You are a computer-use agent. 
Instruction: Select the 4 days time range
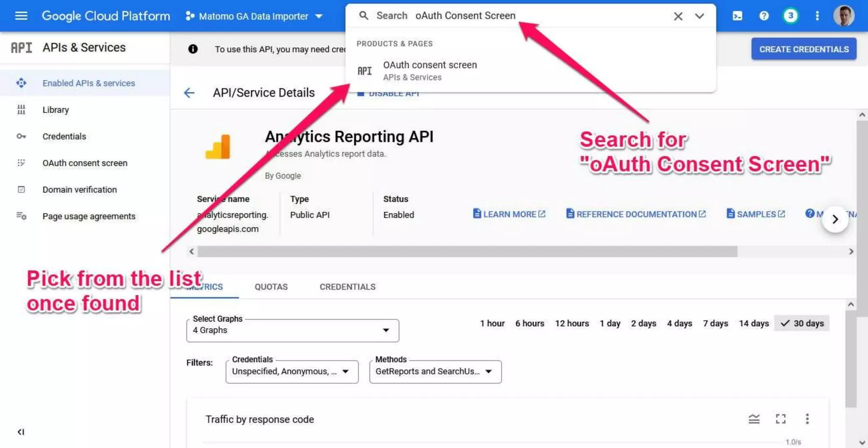[679, 324]
